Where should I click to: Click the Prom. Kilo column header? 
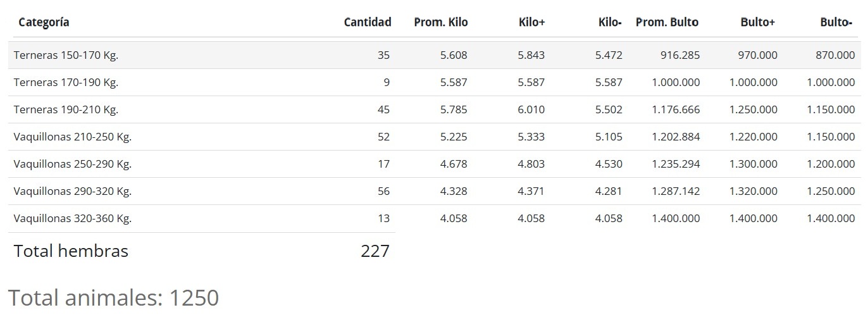pyautogui.click(x=440, y=22)
